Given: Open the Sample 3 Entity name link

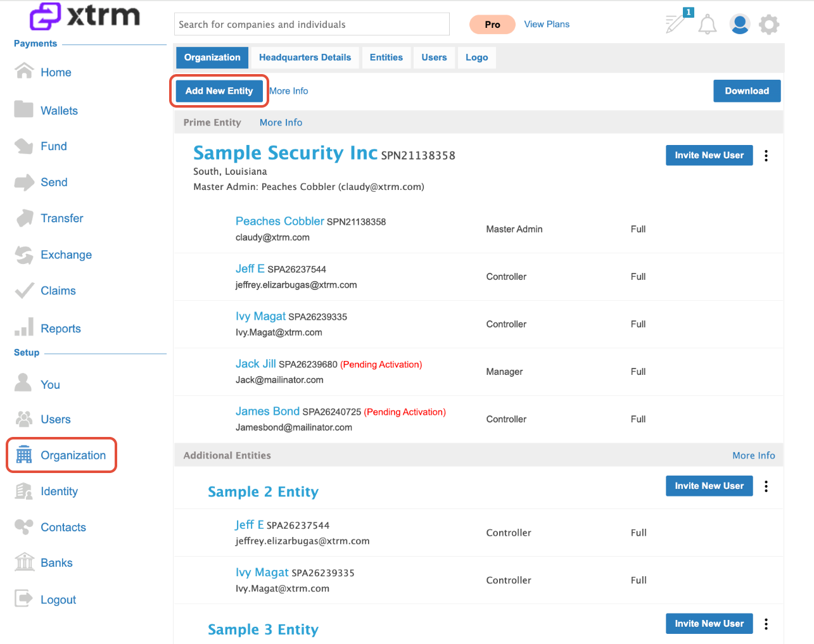Looking at the screenshot, I should pos(263,629).
